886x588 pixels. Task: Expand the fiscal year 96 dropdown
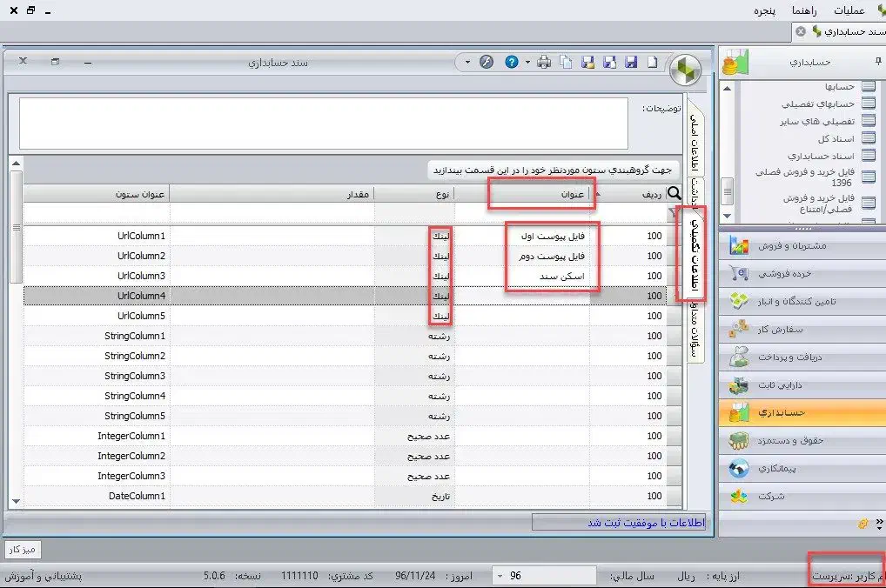(x=500, y=576)
